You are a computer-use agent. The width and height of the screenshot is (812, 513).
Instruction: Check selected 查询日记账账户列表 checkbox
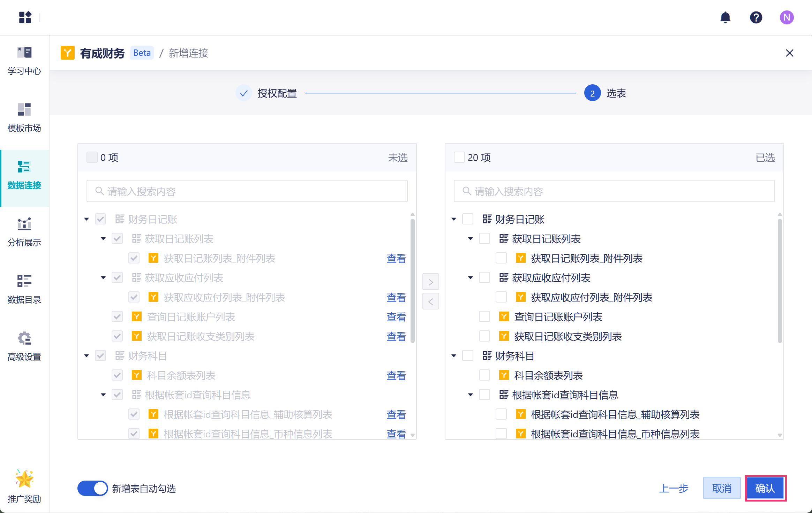point(484,317)
